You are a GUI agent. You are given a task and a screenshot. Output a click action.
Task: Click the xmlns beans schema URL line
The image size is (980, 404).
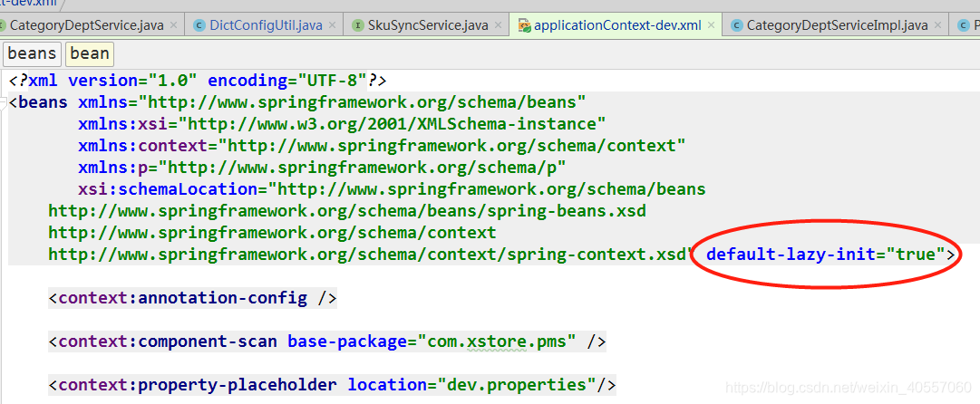(x=332, y=102)
